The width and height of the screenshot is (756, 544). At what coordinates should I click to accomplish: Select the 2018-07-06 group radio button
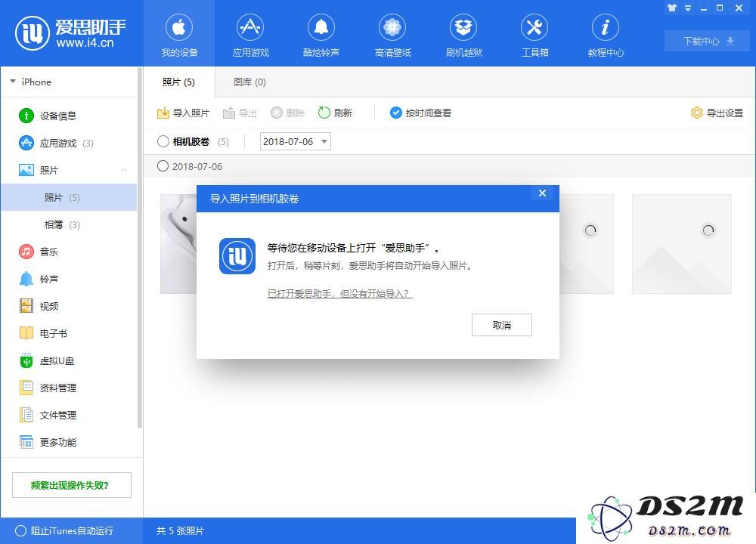[163, 166]
